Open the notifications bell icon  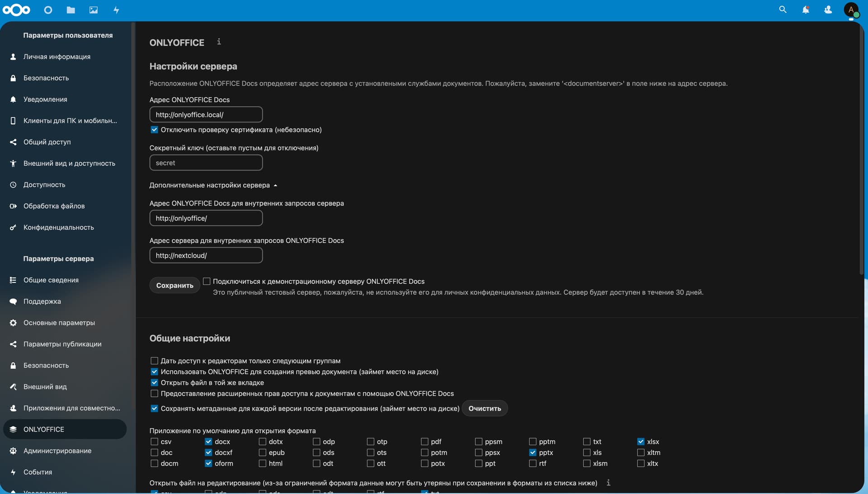(x=805, y=9)
